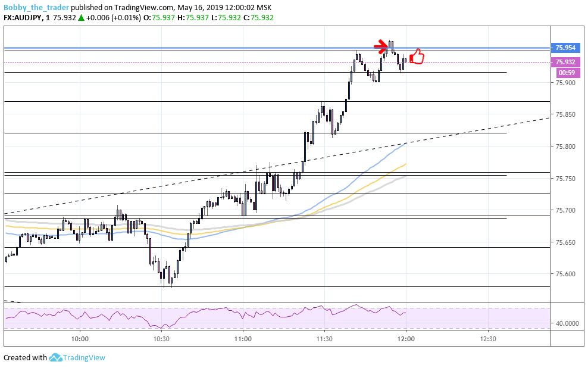
Task: Click the 10:00 time axis label
Action: tap(80, 339)
